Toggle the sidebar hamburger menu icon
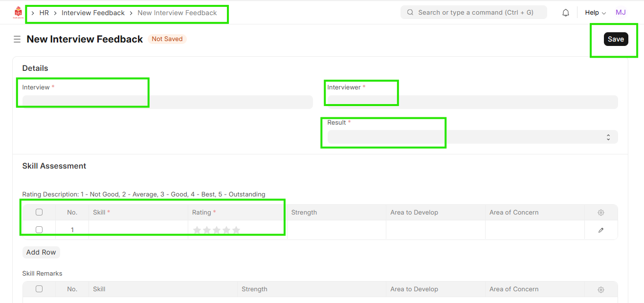 (17, 39)
